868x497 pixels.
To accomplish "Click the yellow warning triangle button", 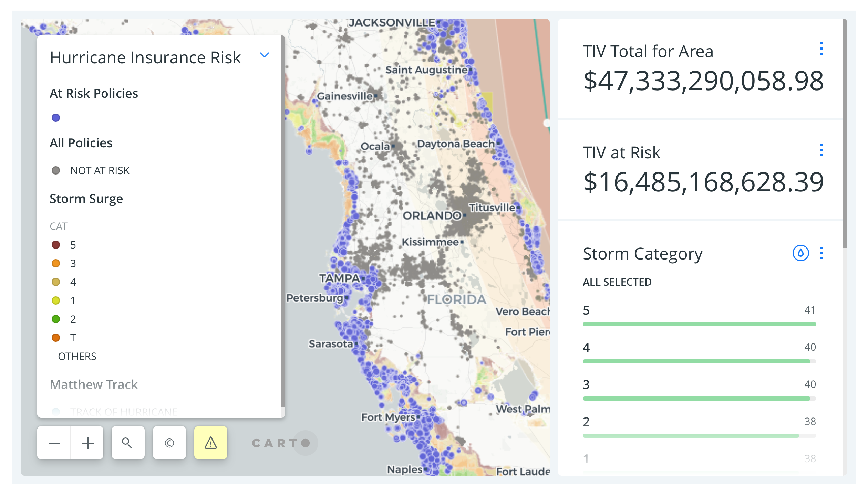I will point(210,443).
